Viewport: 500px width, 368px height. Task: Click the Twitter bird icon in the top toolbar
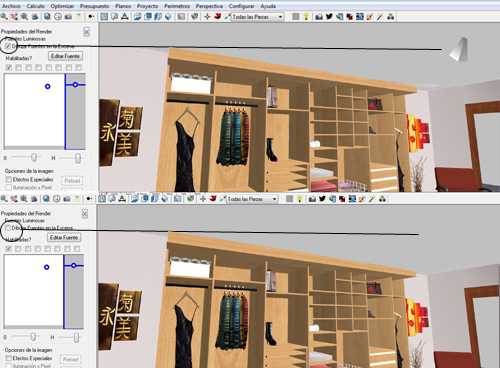329,16
